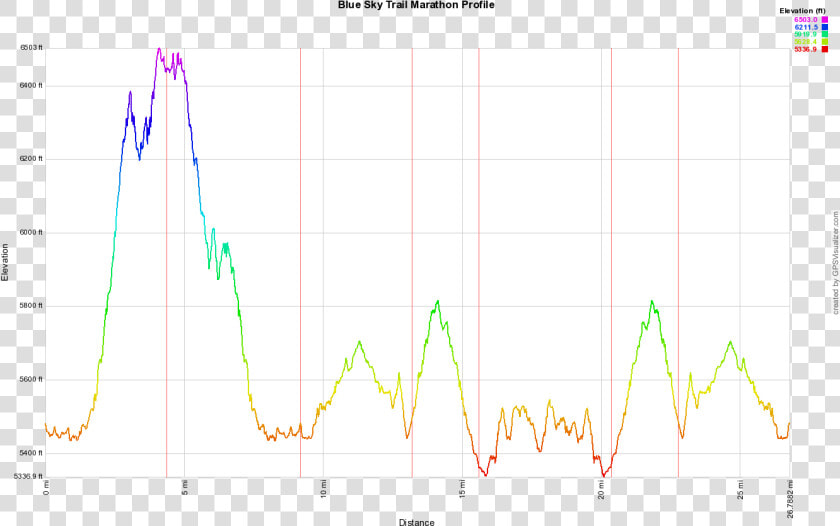Click the vertical 'Elevation' axis title
The image size is (840, 526).
click(5, 262)
